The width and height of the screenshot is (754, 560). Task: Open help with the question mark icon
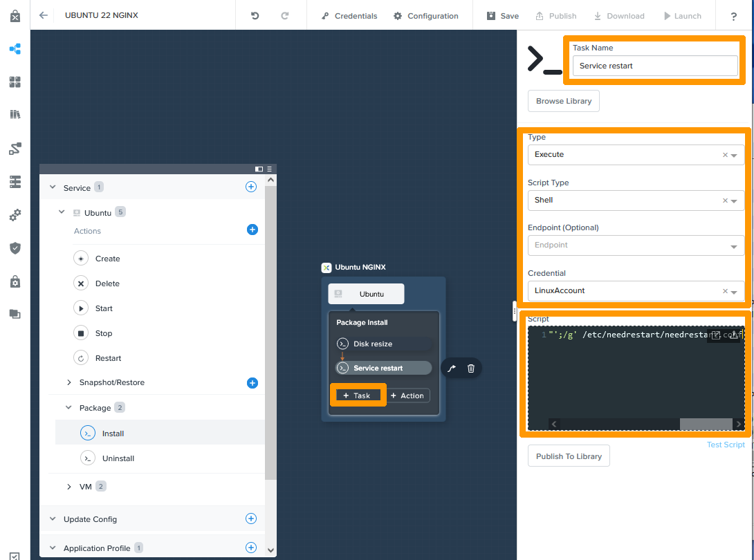[x=733, y=17]
